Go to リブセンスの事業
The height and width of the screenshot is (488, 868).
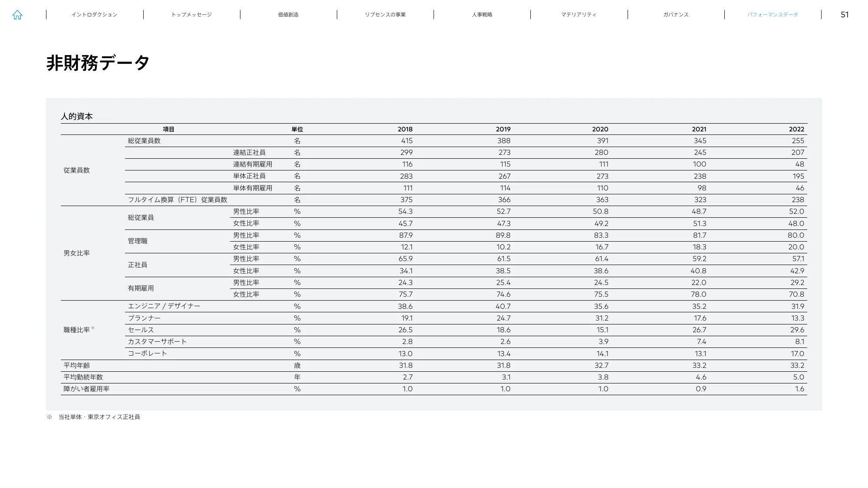(x=385, y=14)
